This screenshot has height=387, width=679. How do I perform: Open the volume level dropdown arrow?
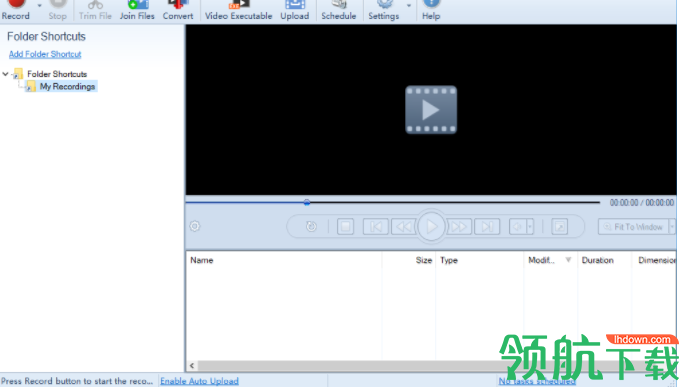coord(530,226)
